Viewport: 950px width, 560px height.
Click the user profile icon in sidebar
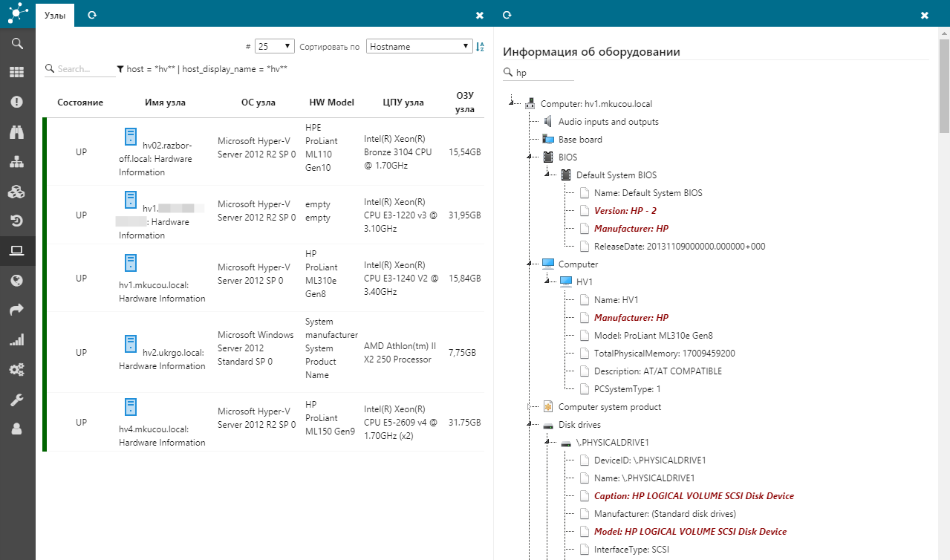point(17,429)
